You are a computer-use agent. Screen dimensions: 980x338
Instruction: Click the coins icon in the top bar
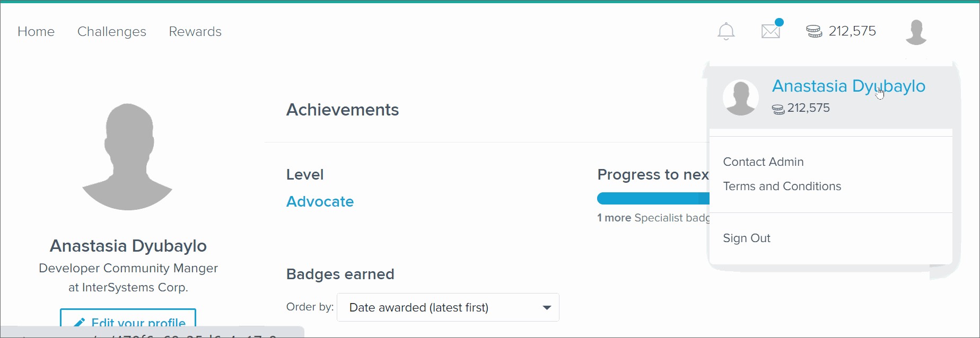click(x=814, y=32)
